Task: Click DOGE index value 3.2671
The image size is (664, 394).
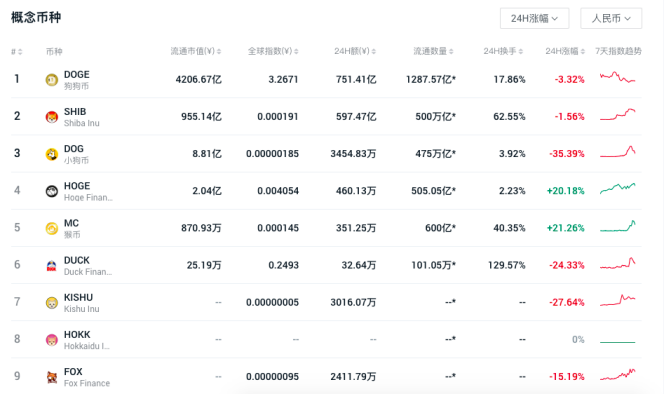Action: tap(283, 79)
